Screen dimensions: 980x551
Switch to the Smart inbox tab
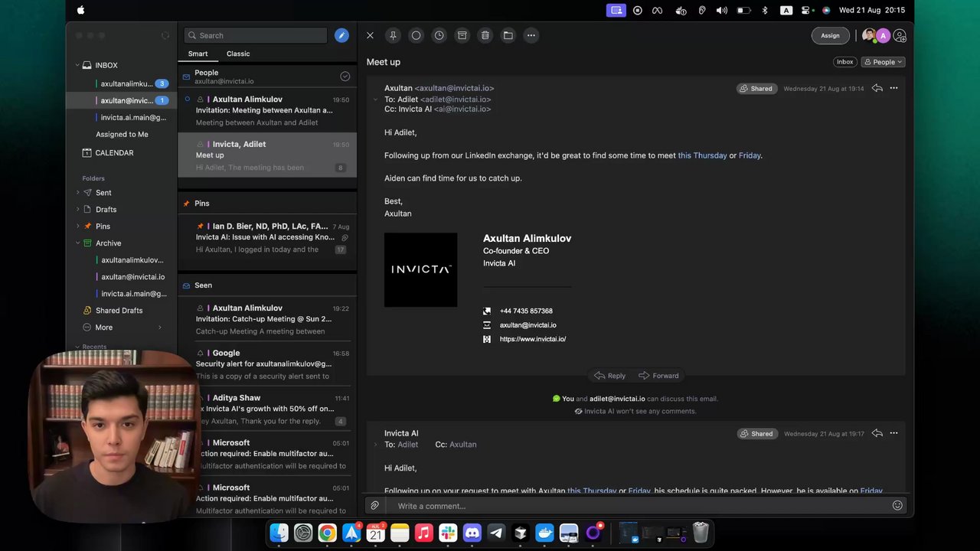[x=198, y=54]
